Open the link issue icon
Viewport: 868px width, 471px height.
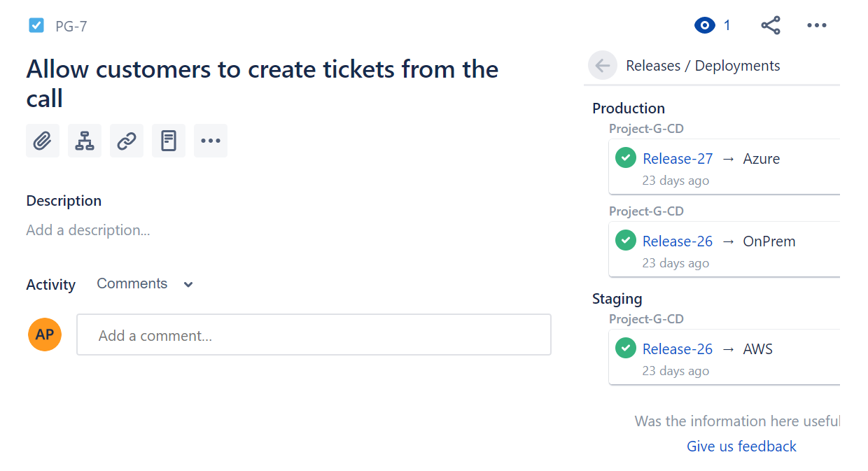coord(127,141)
